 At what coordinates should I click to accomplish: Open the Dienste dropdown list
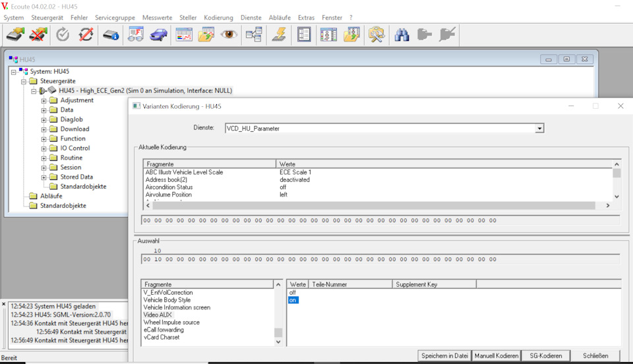coord(539,129)
